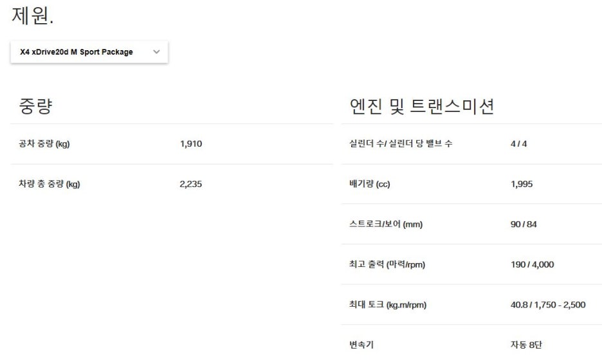The width and height of the screenshot is (602, 364).
Task: Click the 공차 중량 (kg) label
Action: (44, 144)
